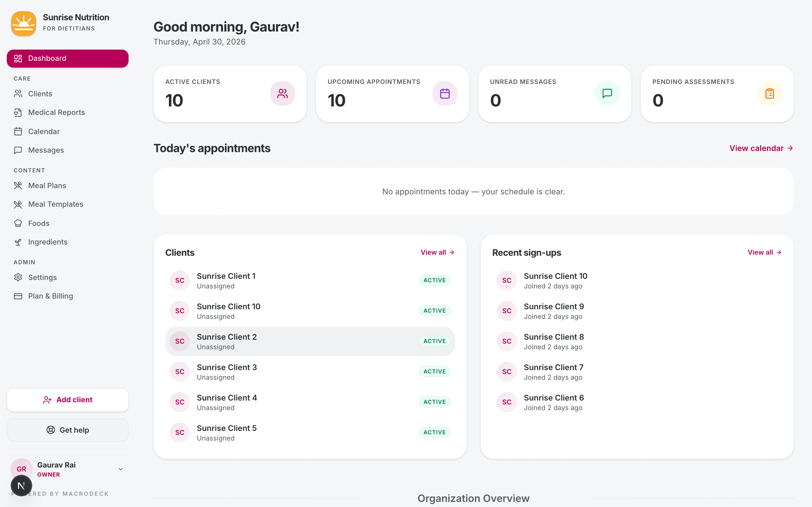Click the Unread Messages chat icon
The height and width of the screenshot is (507, 812).
(x=607, y=94)
